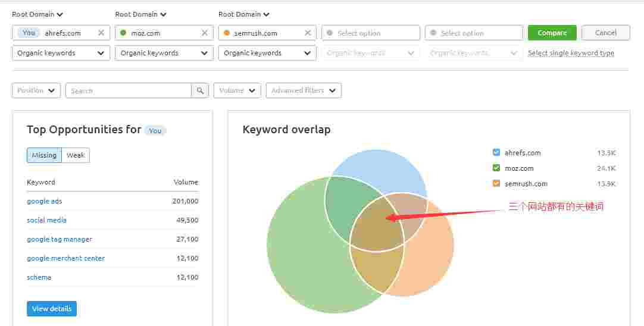Click the orange dot beside semrush.com
Screen dimensions: 644x326
click(x=227, y=33)
